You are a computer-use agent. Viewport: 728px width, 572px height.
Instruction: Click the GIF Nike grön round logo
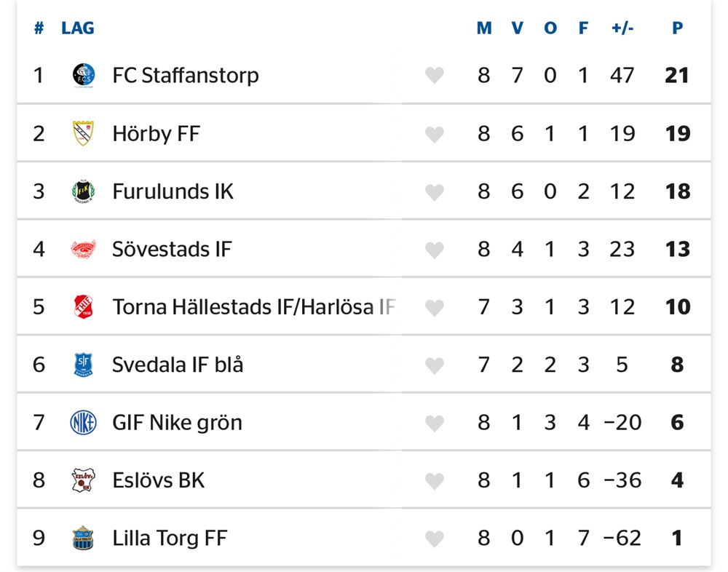[x=84, y=422]
